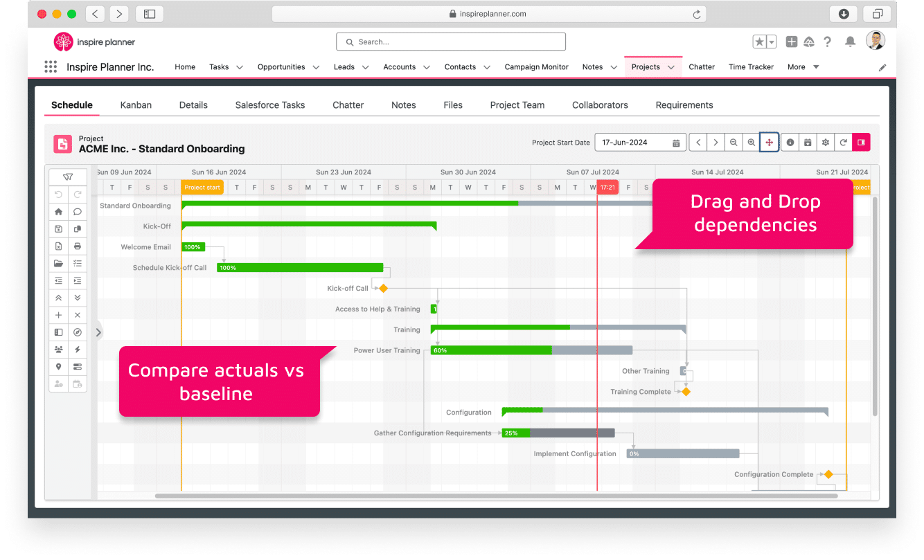924x560 pixels.
Task: Expand all tasks with double down chevron
Action: 78,298
